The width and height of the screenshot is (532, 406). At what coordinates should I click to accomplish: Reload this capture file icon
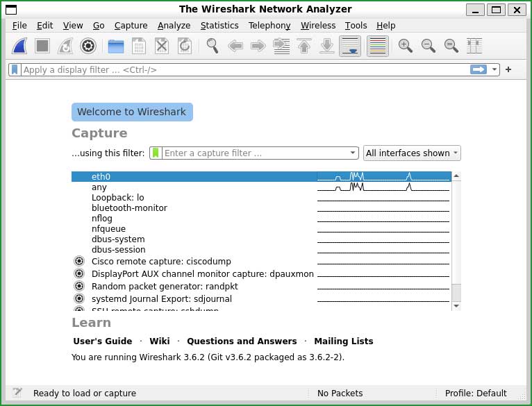click(185, 46)
